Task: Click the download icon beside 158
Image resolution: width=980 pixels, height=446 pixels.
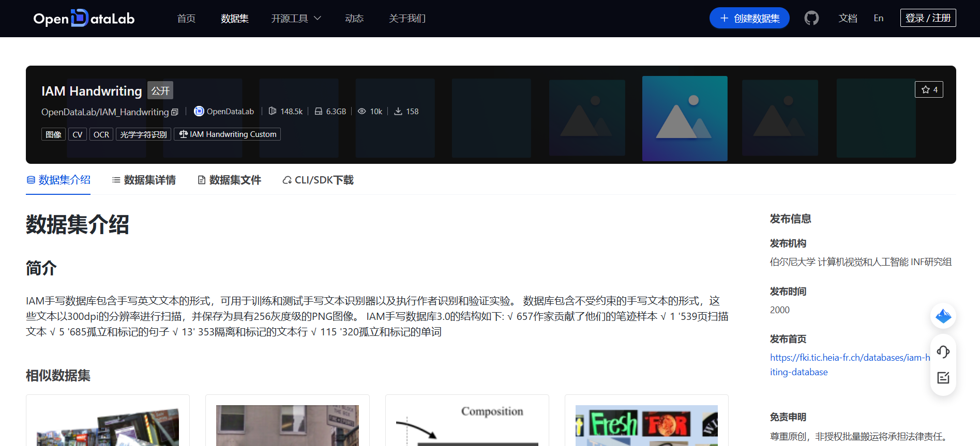Action: [398, 111]
